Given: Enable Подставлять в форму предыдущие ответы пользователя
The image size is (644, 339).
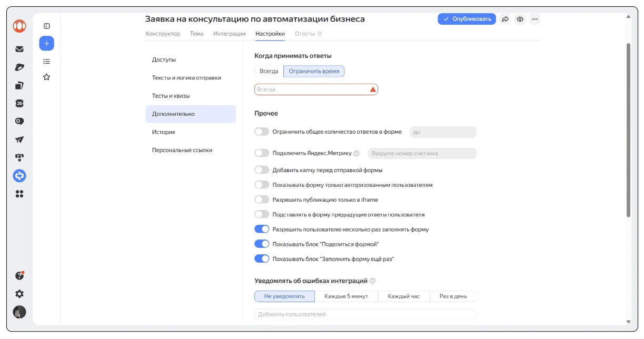Looking at the screenshot, I should point(262,214).
